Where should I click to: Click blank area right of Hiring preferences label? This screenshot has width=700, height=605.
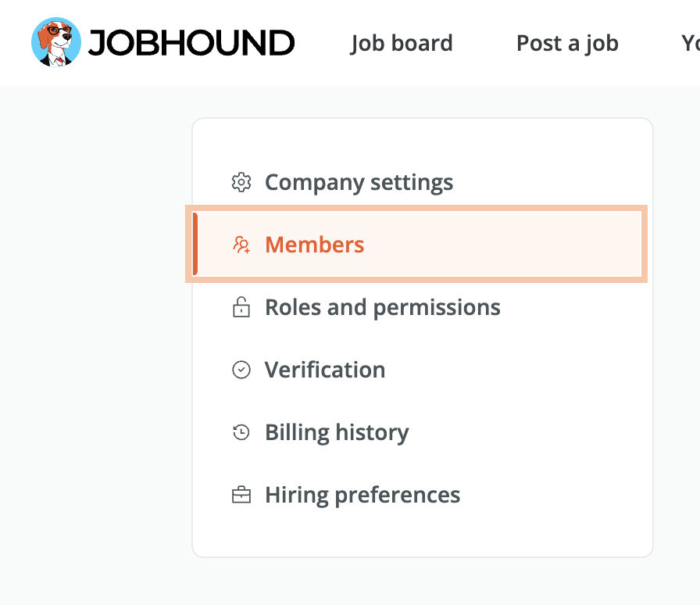tap(554, 495)
